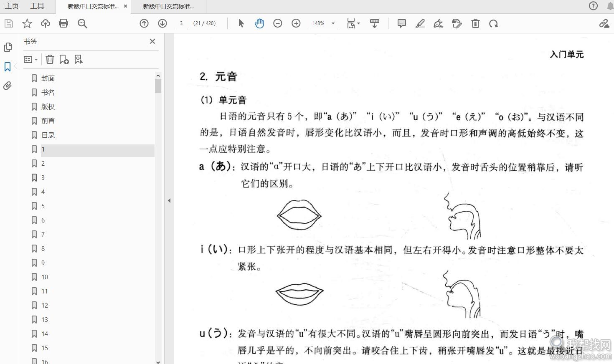Click the Save file icon
This screenshot has width=614, height=364.
pos(9,23)
